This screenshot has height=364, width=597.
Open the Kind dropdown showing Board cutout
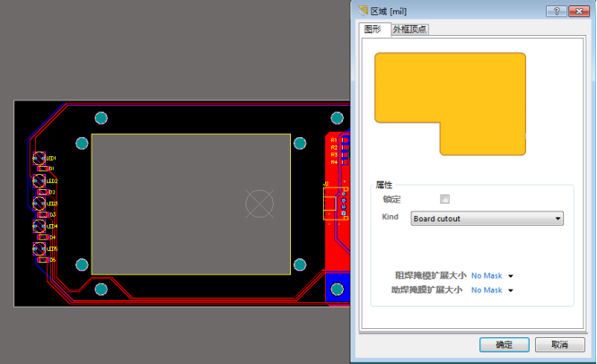click(486, 218)
